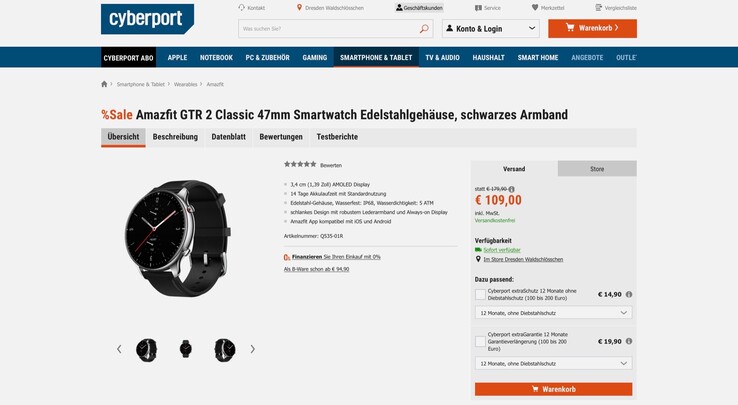Image resolution: width=738 pixels, height=405 pixels.
Task: Click info icon next to €19,90
Action: click(x=629, y=341)
